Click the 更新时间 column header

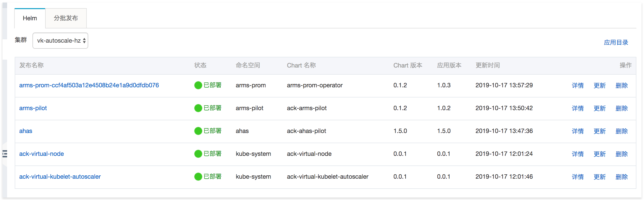pyautogui.click(x=488, y=65)
